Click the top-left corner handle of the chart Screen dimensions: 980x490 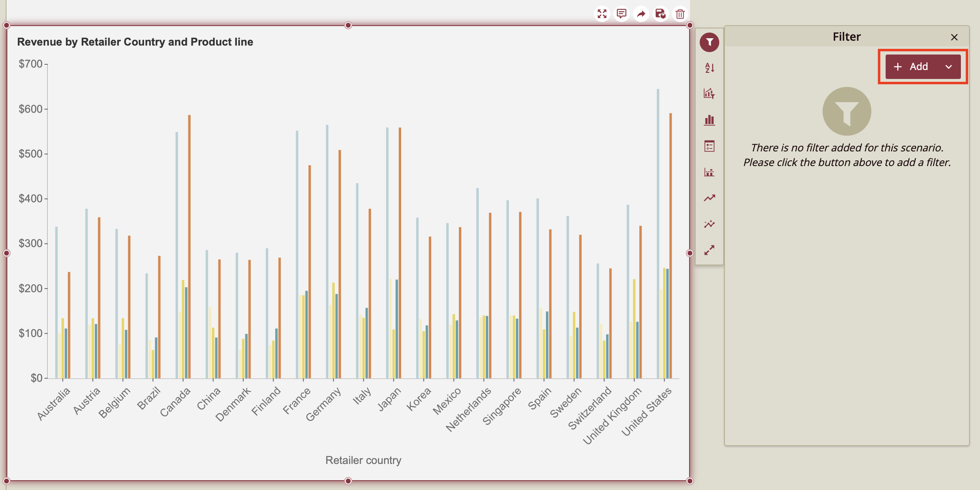[7, 25]
